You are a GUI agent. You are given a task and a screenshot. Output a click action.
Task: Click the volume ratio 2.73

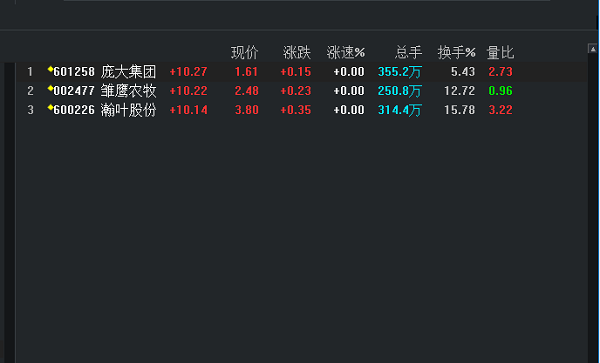501,72
